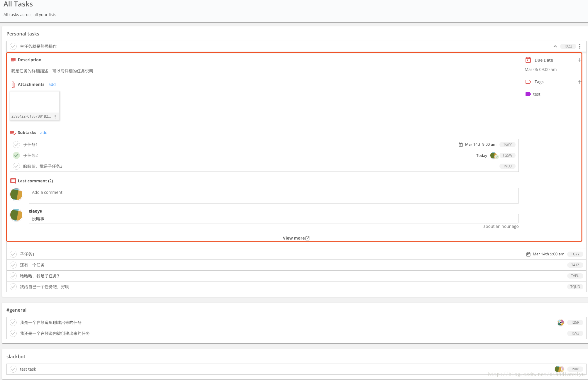Click the Due Date calendar icon
Image resolution: width=588 pixels, height=380 pixels.
(x=528, y=60)
